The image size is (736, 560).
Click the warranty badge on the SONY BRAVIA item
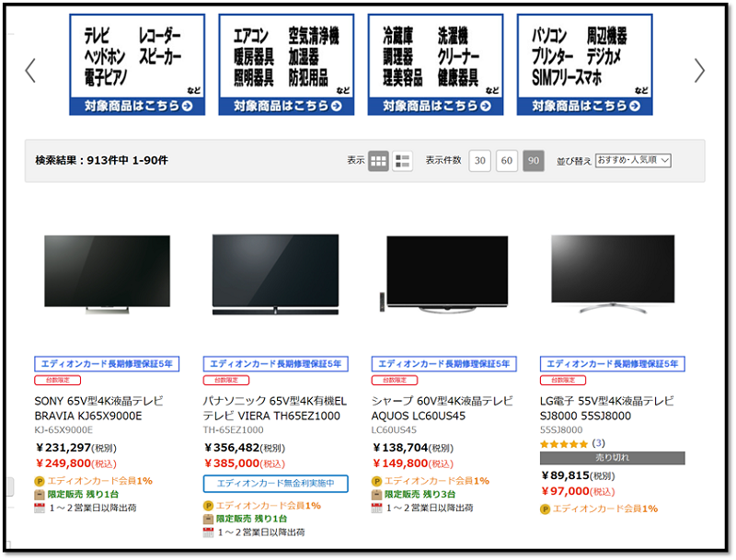(107, 364)
